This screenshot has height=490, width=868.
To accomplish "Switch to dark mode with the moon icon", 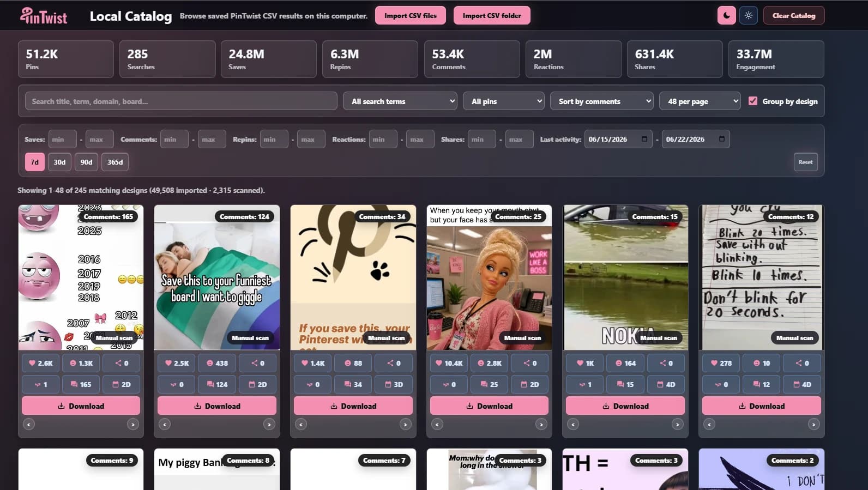I will (x=726, y=15).
